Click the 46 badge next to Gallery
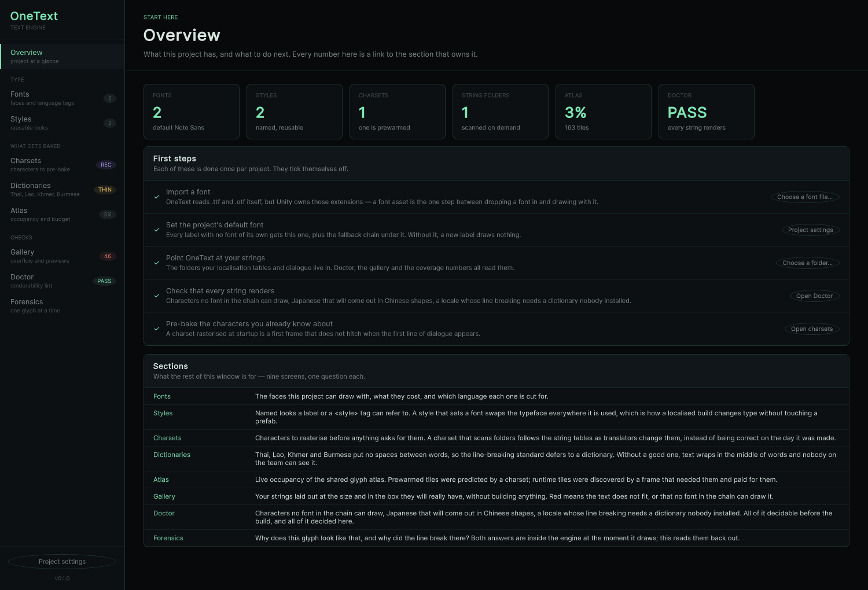Viewport: 868px width, 590px height. tap(108, 256)
